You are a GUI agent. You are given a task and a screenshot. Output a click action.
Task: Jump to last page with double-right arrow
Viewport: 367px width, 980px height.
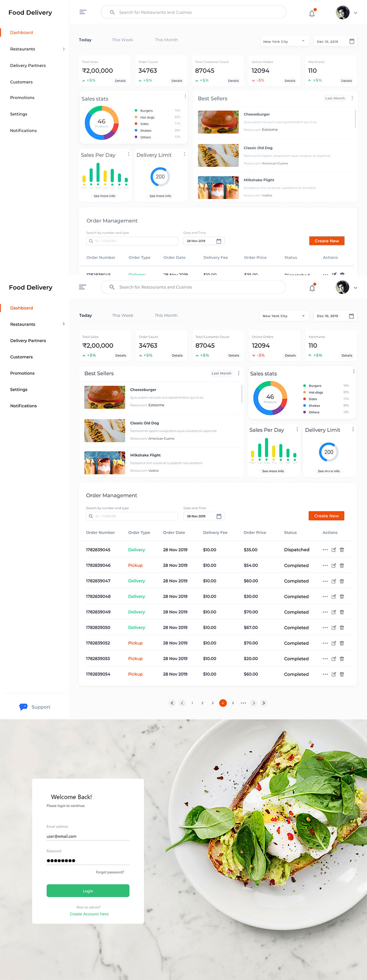point(264,703)
